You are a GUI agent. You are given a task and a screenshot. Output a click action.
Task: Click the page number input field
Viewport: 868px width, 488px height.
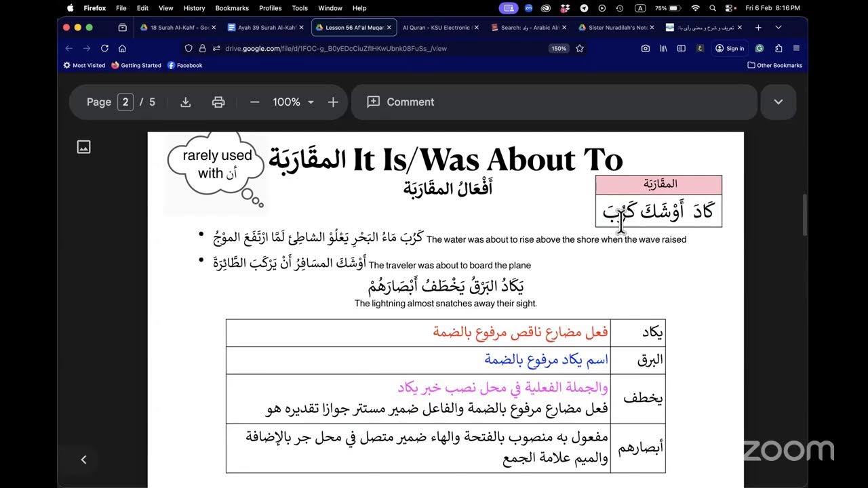125,102
